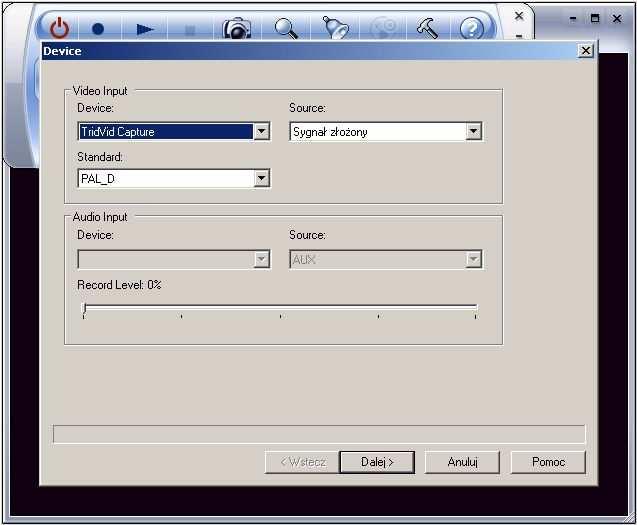This screenshot has height=525, width=637.
Task: Click the greyed-out stop square icon
Action: pyautogui.click(x=190, y=30)
